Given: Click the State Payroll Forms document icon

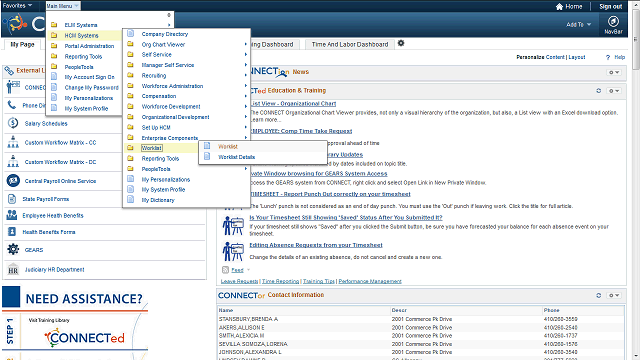Looking at the screenshot, I should pyautogui.click(x=12, y=199).
